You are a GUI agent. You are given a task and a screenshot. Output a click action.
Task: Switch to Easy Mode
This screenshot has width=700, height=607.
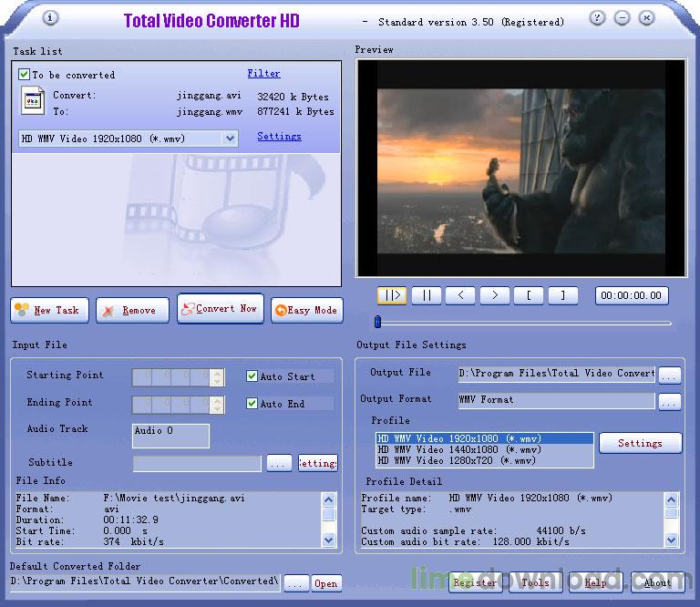point(305,310)
